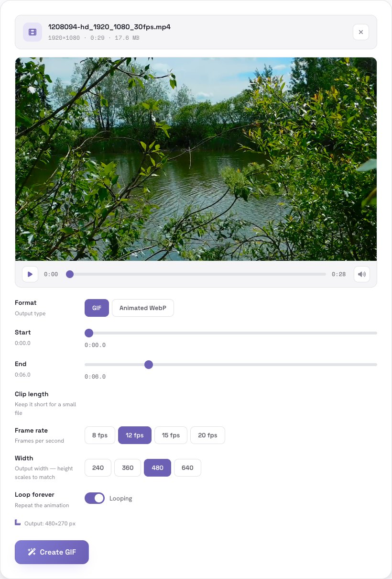Click the 0:00 current time label
Screen dimensions: 392x579
pos(51,274)
